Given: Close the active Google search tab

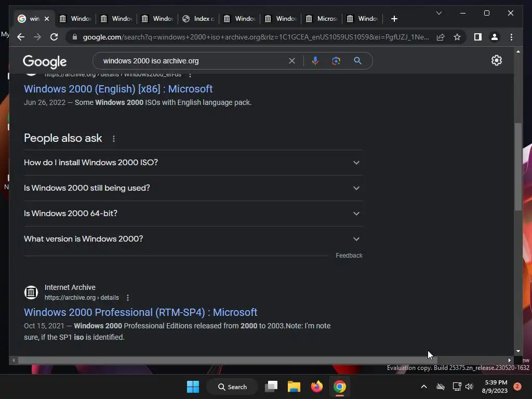Looking at the screenshot, I should click(x=47, y=19).
